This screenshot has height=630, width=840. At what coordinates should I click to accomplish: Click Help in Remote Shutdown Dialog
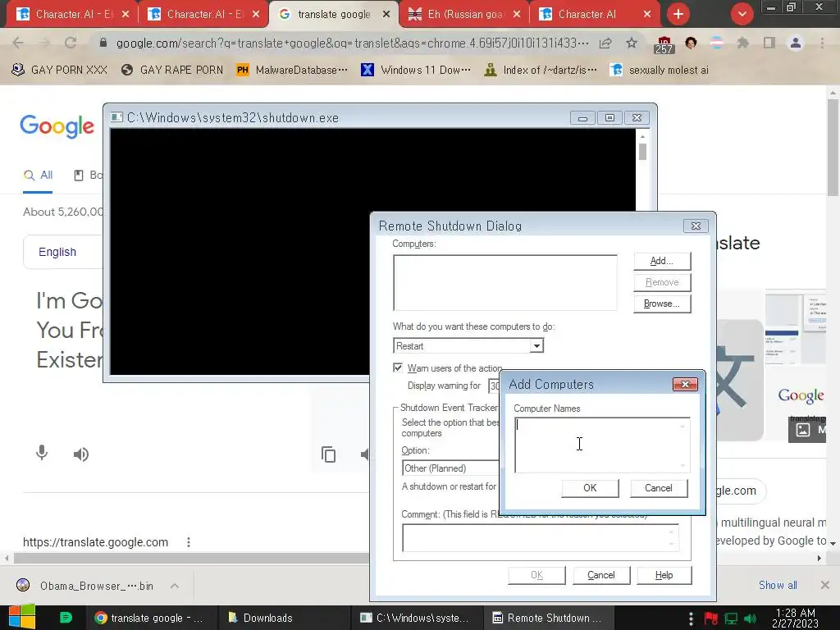click(664, 575)
